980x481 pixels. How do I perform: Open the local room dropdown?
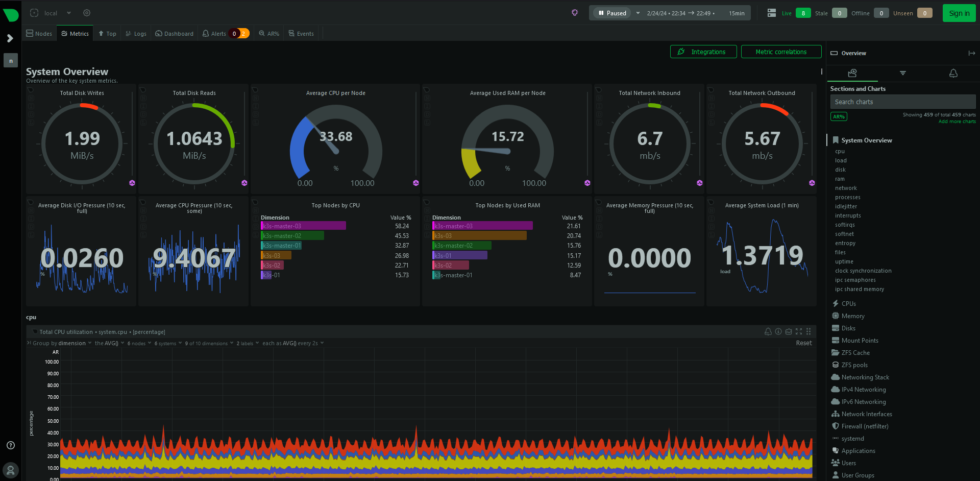click(x=51, y=13)
